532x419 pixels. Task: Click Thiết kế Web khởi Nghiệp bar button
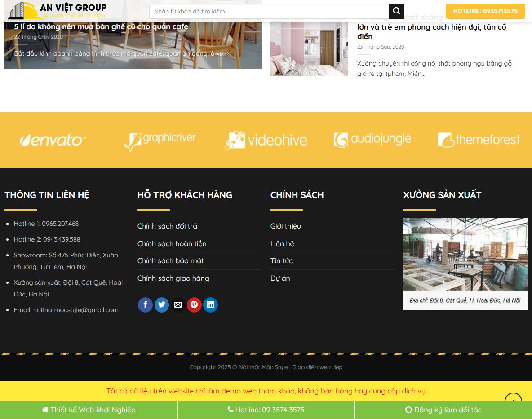pyautogui.click(x=89, y=410)
